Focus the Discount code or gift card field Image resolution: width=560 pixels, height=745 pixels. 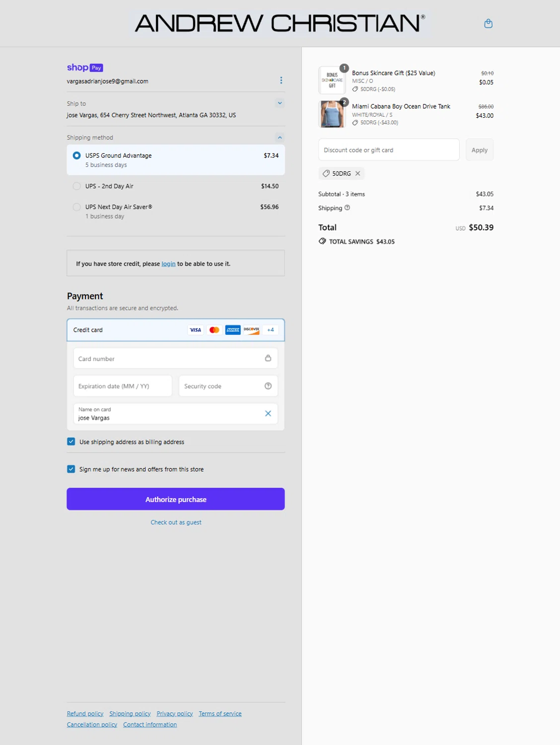click(389, 150)
